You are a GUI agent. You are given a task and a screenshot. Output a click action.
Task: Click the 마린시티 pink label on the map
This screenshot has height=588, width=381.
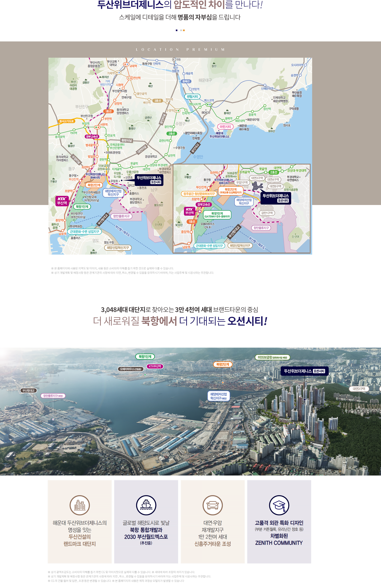pos(225,126)
